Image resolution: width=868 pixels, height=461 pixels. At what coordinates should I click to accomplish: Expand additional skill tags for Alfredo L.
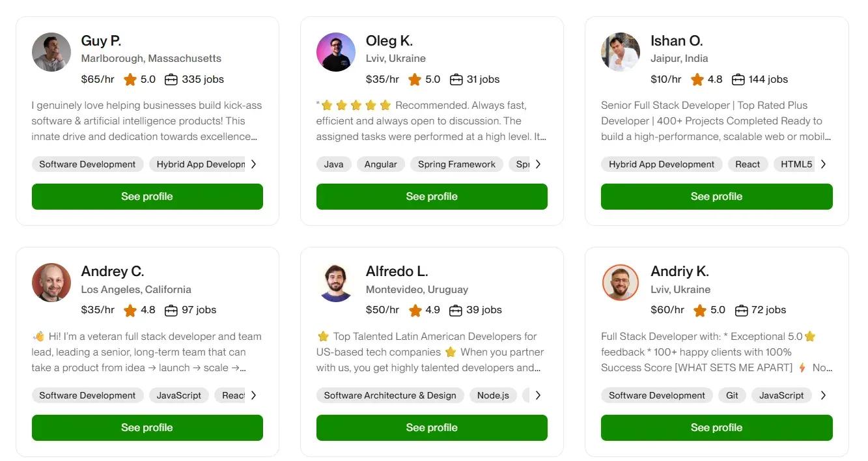[538, 395]
